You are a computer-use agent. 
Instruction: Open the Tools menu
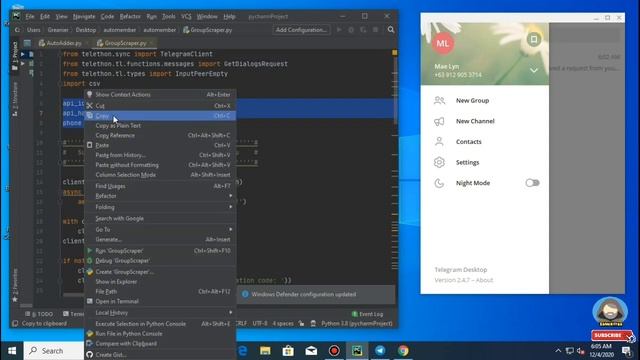[169, 17]
